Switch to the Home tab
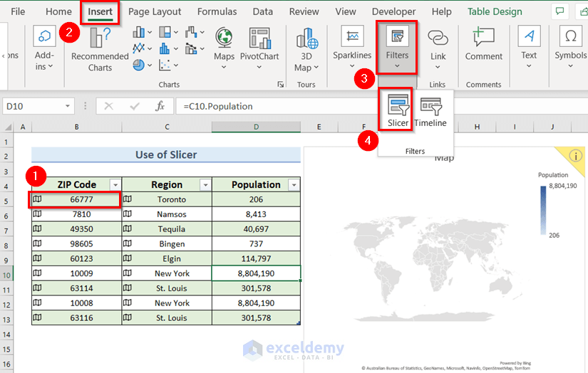 58,11
